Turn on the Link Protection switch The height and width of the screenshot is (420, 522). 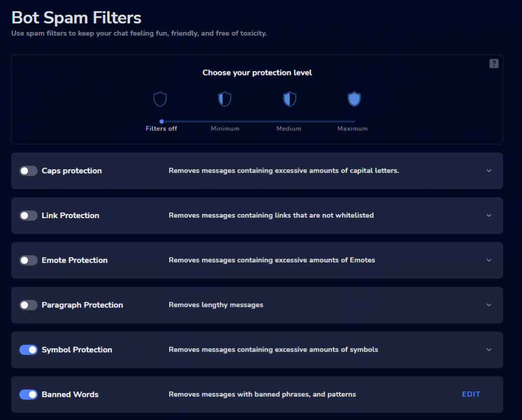[29, 216]
